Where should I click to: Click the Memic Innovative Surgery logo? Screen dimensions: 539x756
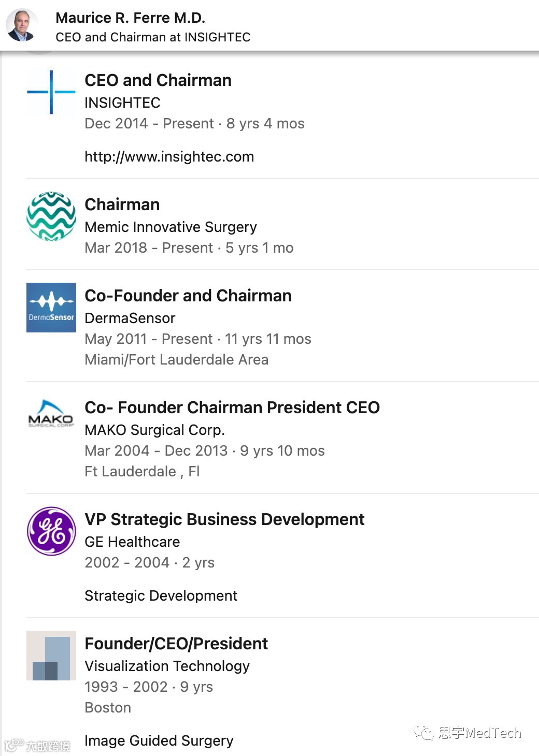tap(51, 216)
